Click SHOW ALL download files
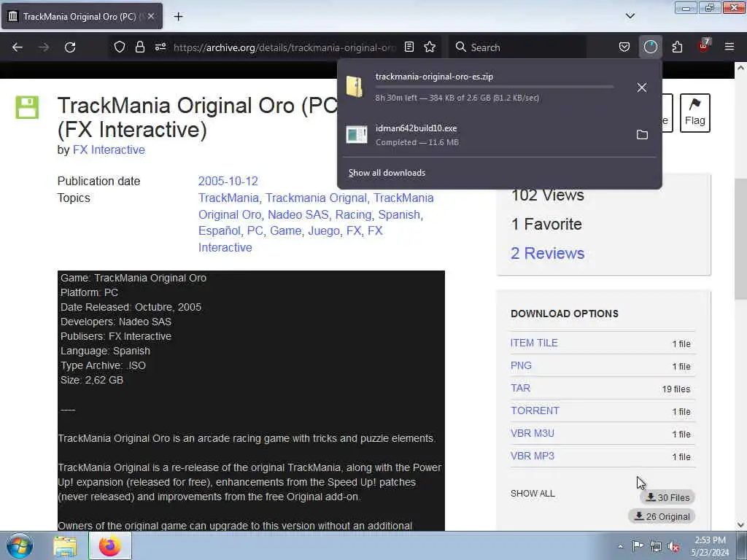747x560 pixels. pyautogui.click(x=533, y=494)
